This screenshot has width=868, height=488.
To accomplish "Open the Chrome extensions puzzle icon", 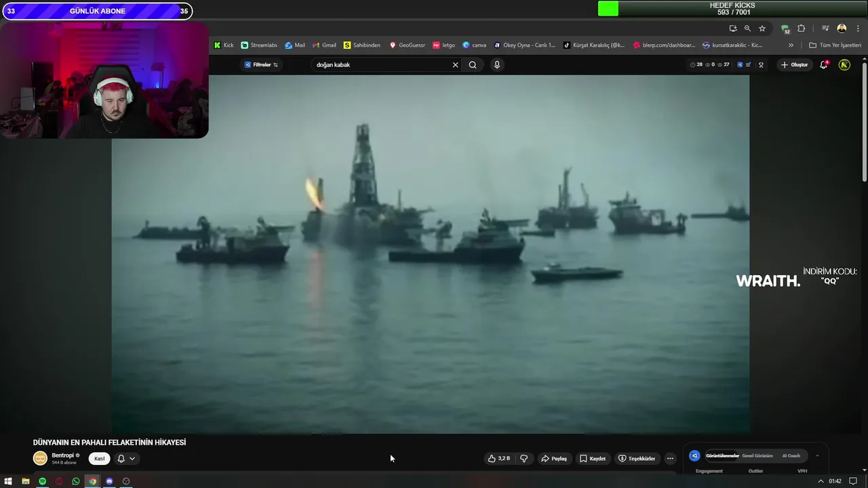I will pyautogui.click(x=802, y=28).
